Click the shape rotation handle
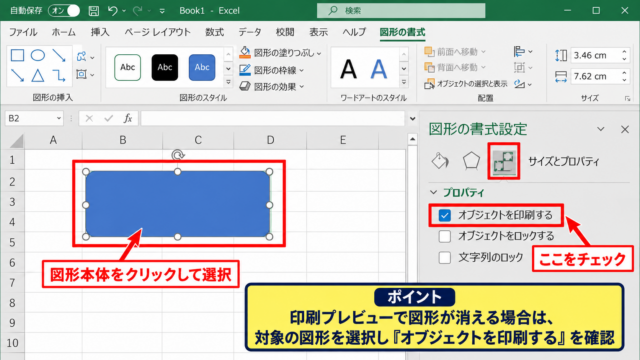 click(x=178, y=155)
